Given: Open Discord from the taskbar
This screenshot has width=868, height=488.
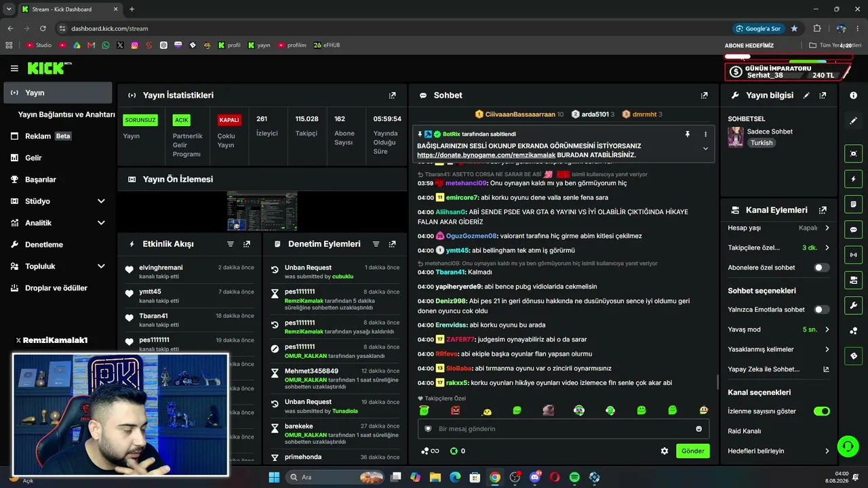Looking at the screenshot, I should click(x=535, y=477).
